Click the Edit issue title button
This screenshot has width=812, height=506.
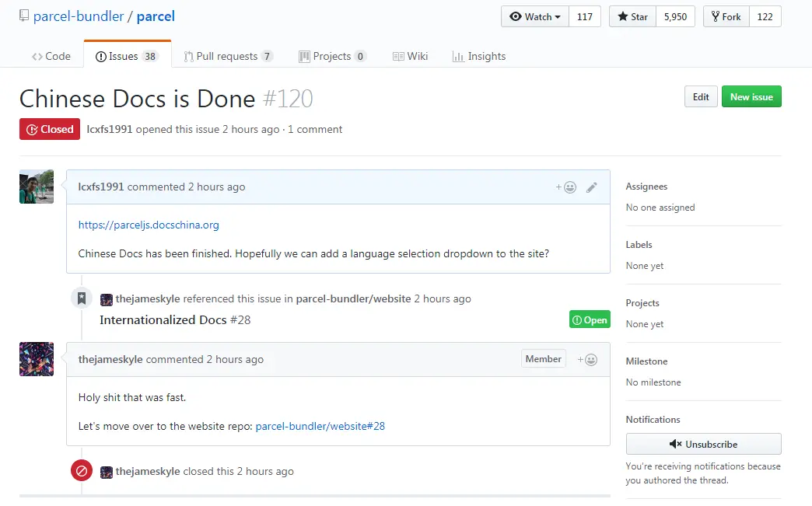701,96
